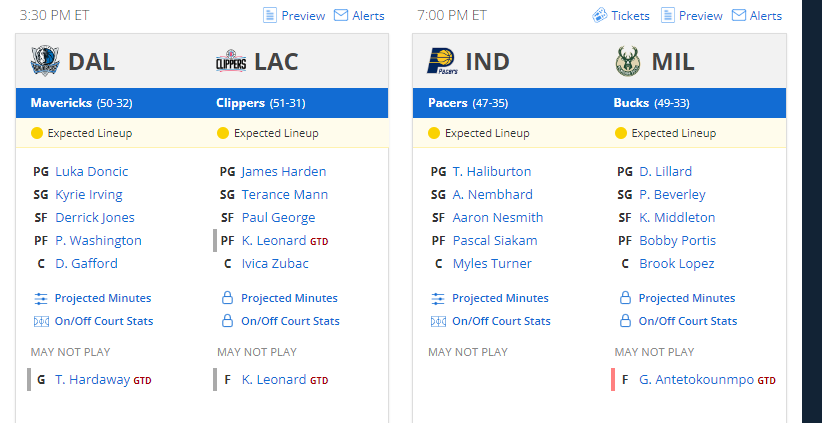The height and width of the screenshot is (423, 822).
Task: Select G. Antetokounmpo in May Not Play
Action: pyautogui.click(x=696, y=379)
